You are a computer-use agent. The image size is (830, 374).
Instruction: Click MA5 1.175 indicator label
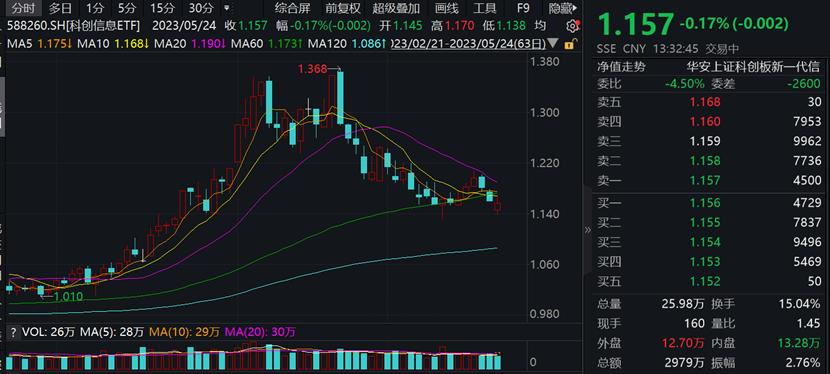click(40, 44)
